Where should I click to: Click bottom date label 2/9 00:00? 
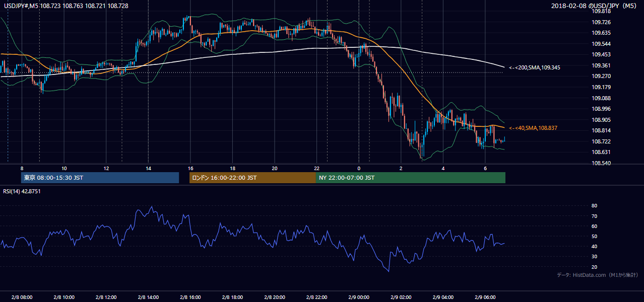tap(359, 297)
